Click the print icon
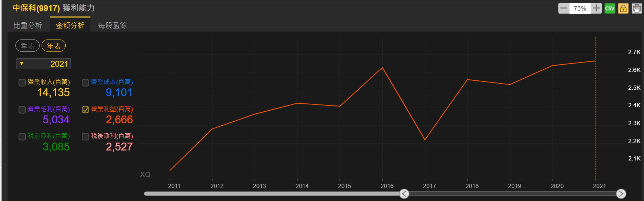Screen dimensions: 644x201 click(x=636, y=8)
